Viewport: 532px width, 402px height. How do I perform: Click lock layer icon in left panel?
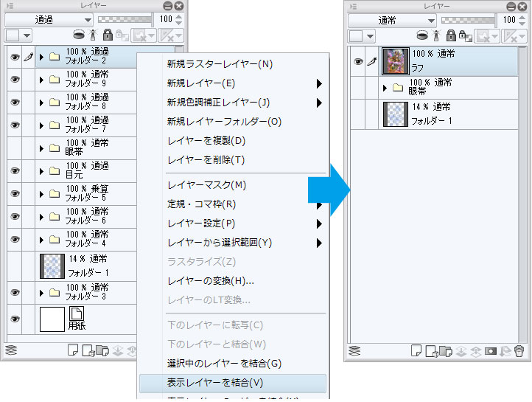(108, 34)
